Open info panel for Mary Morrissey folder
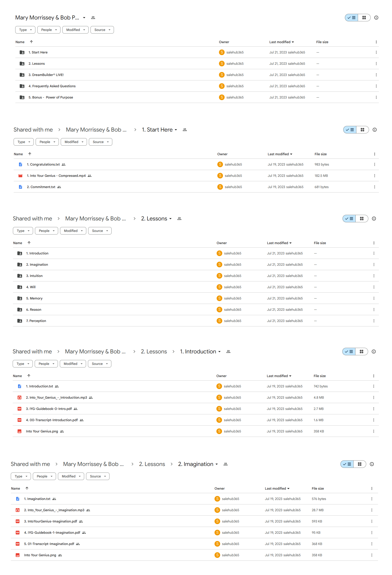Viewport: 392px width, 575px height. tap(376, 18)
